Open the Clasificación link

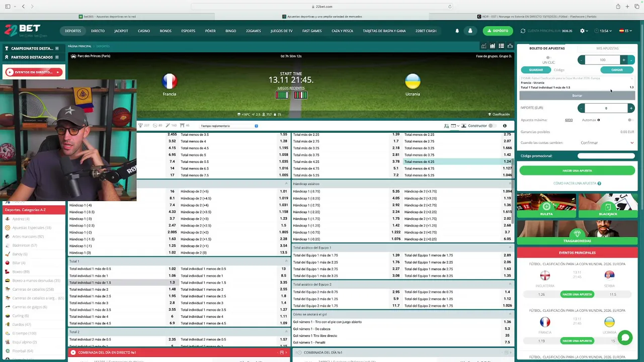click(498, 114)
